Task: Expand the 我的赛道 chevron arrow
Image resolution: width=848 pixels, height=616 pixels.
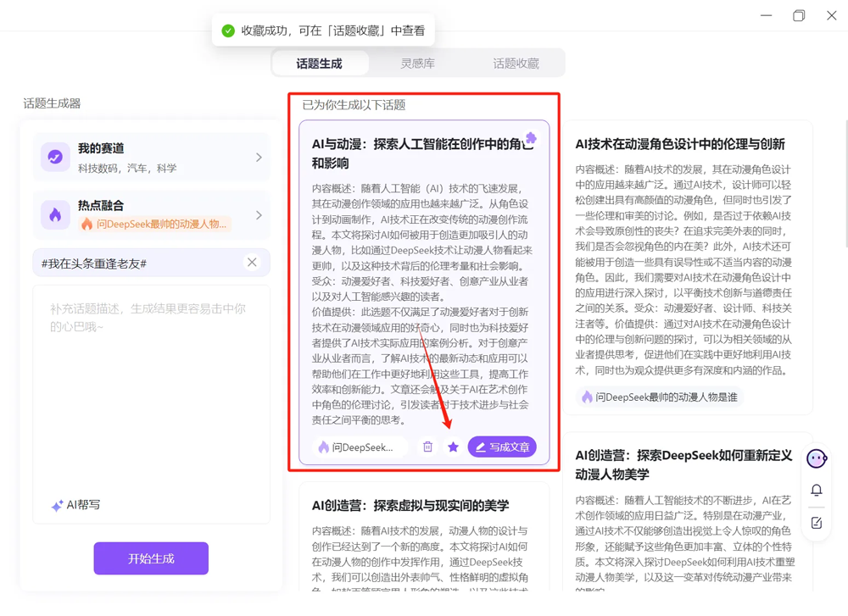Action: 259,158
